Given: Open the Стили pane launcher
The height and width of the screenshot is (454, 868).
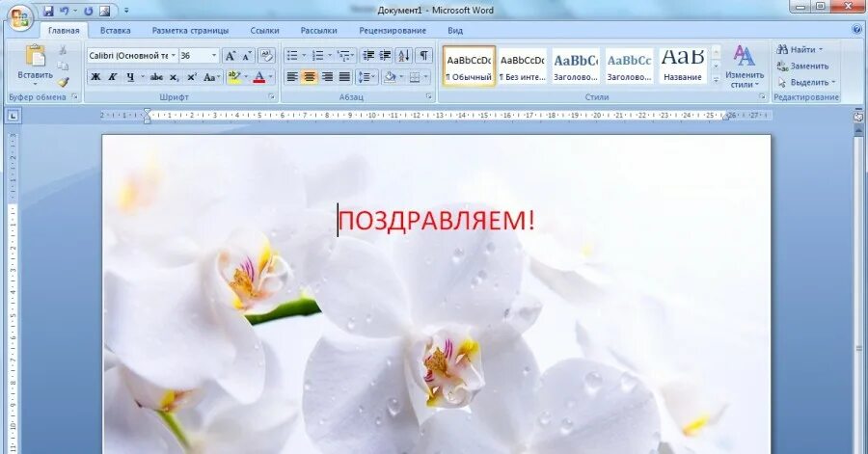Looking at the screenshot, I should coord(762,96).
